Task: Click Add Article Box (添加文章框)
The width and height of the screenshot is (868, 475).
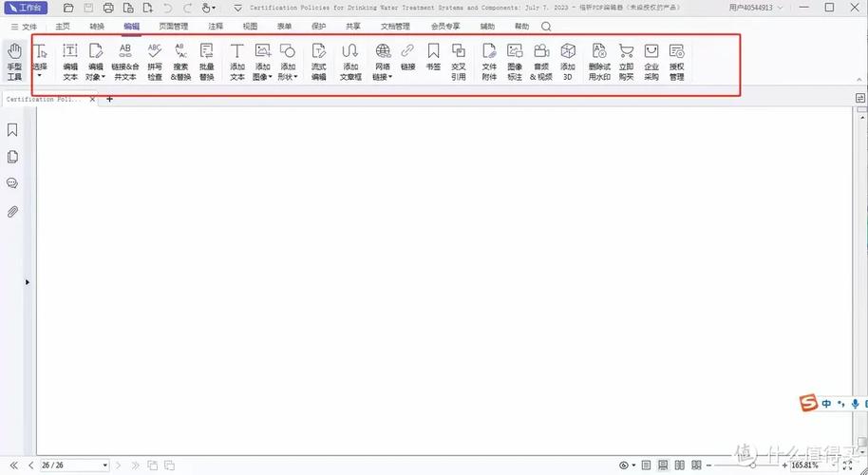Action: 350,62
